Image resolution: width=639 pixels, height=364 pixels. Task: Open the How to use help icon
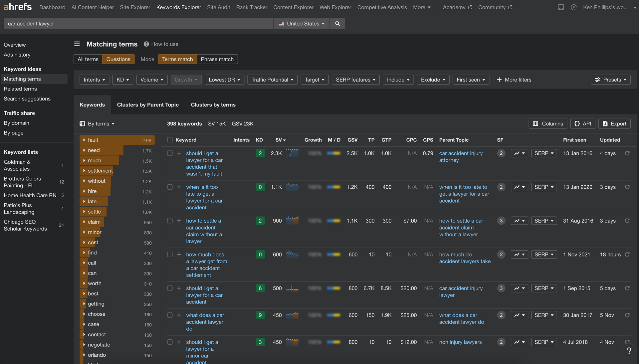click(146, 44)
